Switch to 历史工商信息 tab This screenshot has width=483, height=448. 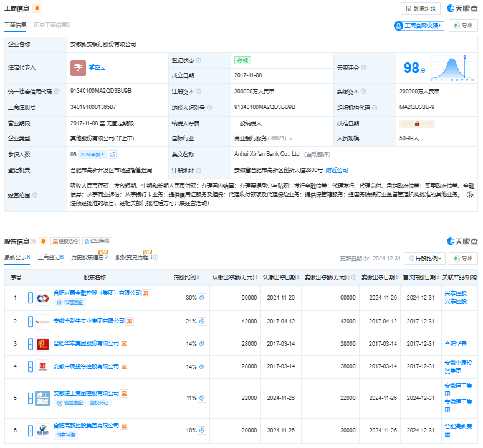click(51, 25)
